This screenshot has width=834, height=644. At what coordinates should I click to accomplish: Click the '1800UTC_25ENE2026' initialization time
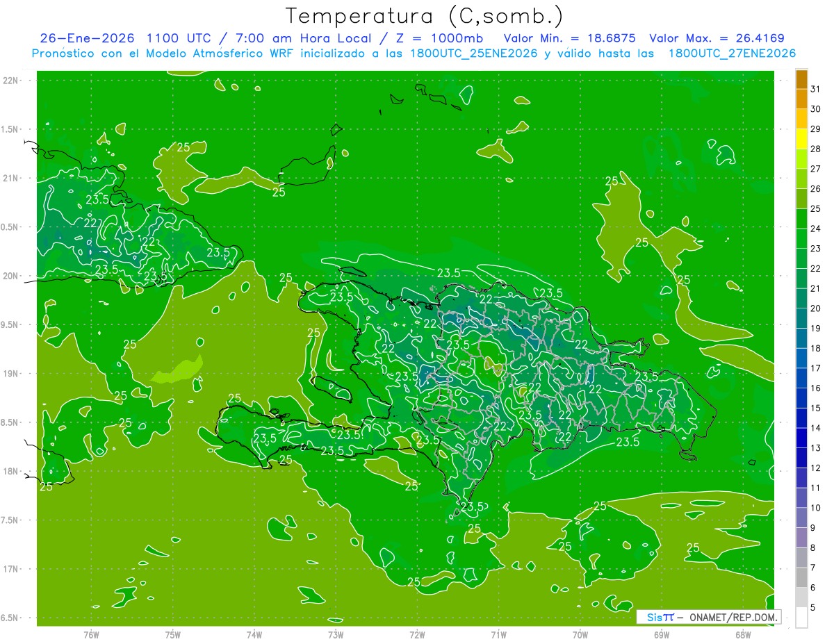coord(473,53)
